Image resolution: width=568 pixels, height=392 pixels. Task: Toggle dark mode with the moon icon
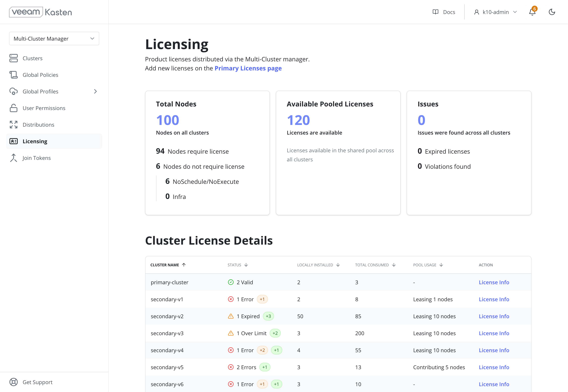pos(552,12)
